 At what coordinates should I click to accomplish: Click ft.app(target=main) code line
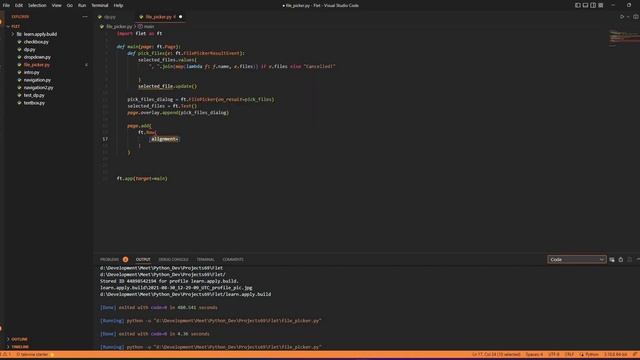[x=142, y=179]
